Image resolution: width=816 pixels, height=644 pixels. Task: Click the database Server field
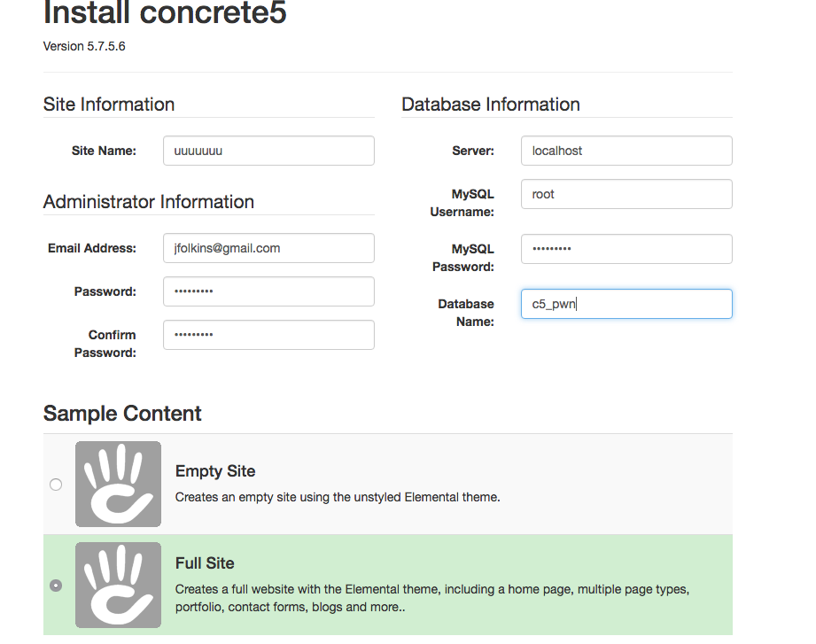point(626,151)
